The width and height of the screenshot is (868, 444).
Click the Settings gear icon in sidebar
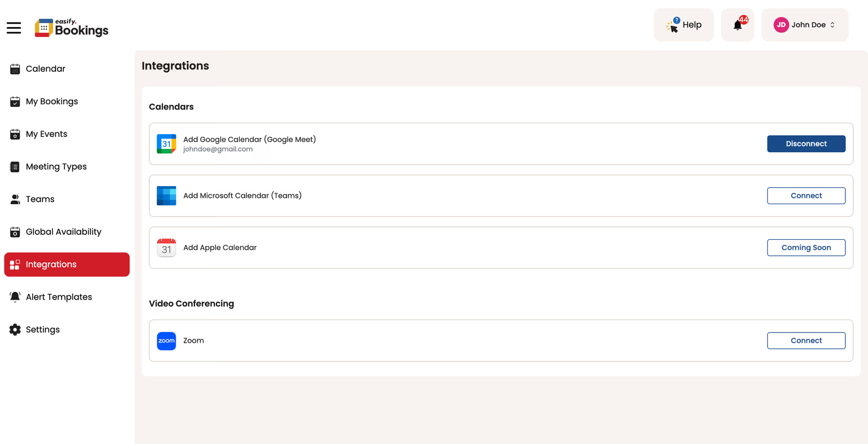pos(15,330)
